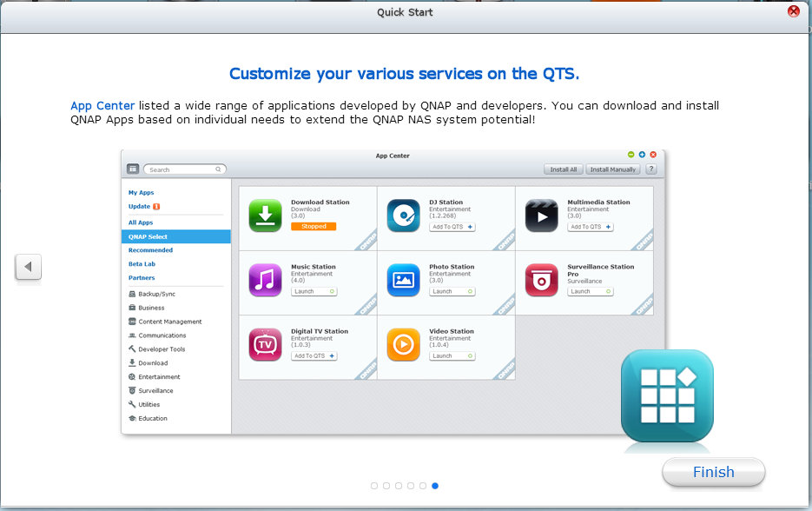
Task: Click the magnifier icon in the Search box
Action: 219,169
